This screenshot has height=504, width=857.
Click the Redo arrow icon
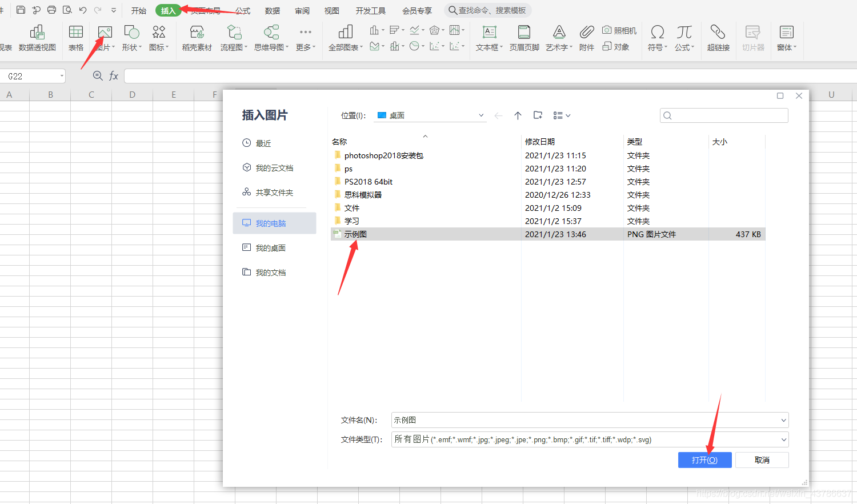(x=98, y=10)
